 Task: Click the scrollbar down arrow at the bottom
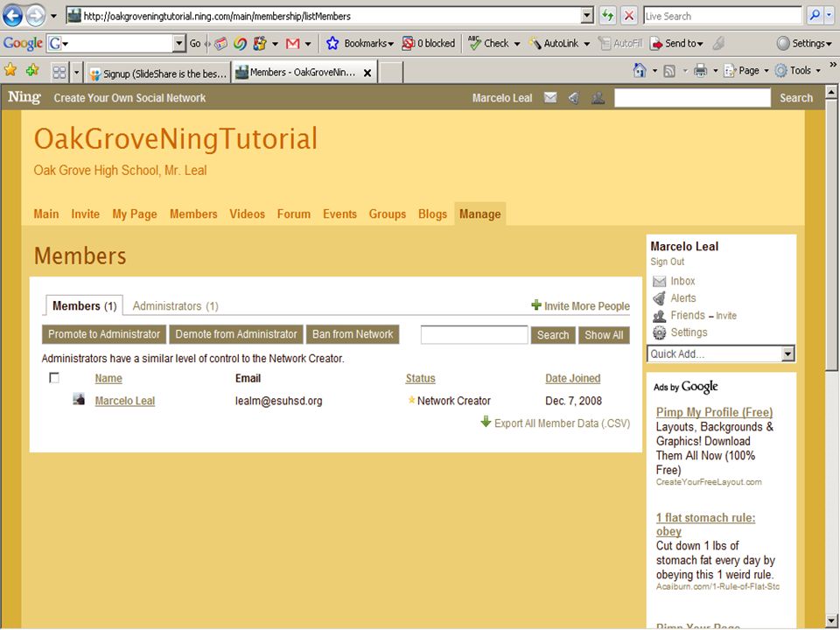click(x=831, y=620)
